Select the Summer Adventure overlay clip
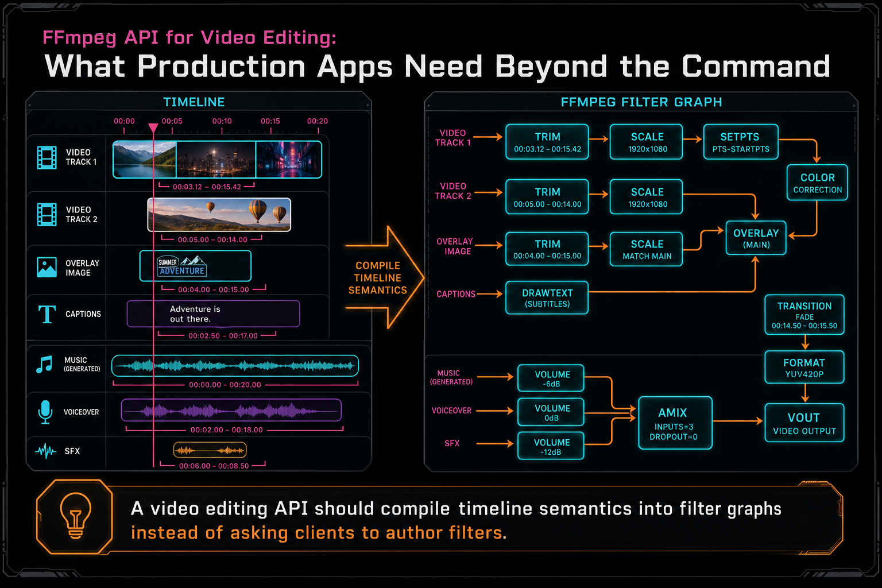 tap(195, 266)
